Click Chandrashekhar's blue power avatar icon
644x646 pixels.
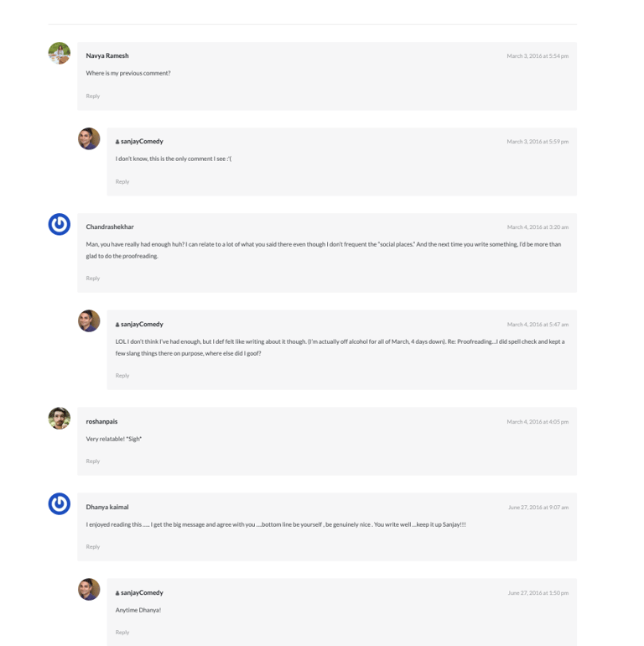pyautogui.click(x=60, y=224)
